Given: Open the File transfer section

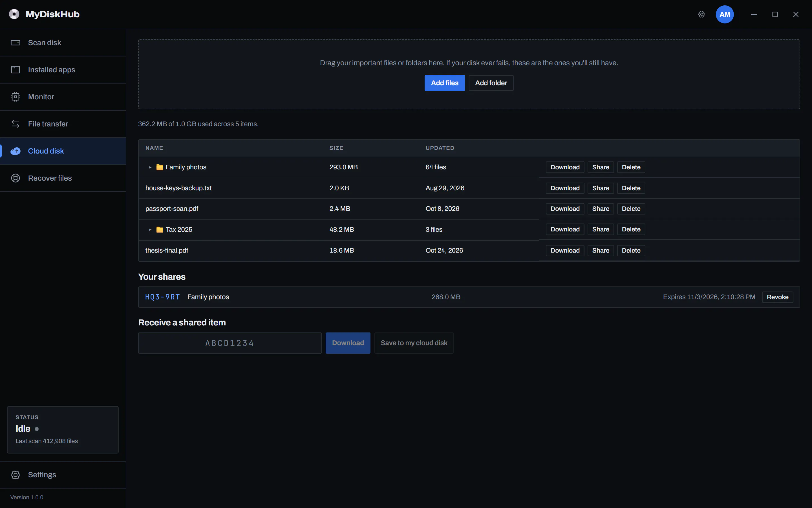Looking at the screenshot, I should pos(63,124).
